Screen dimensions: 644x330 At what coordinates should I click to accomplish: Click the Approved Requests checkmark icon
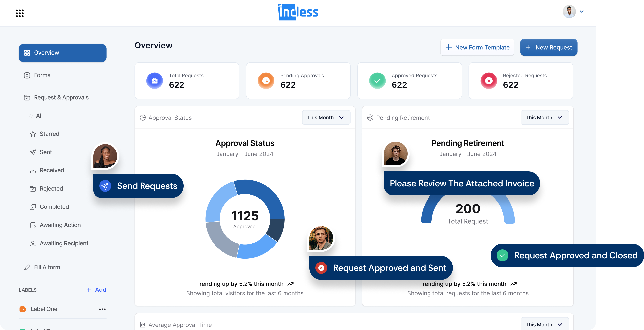[377, 81]
